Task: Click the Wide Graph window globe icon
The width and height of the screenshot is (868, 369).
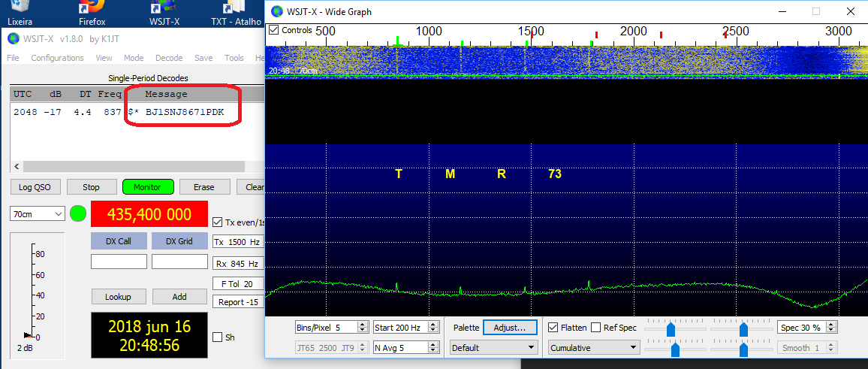Action: click(278, 12)
